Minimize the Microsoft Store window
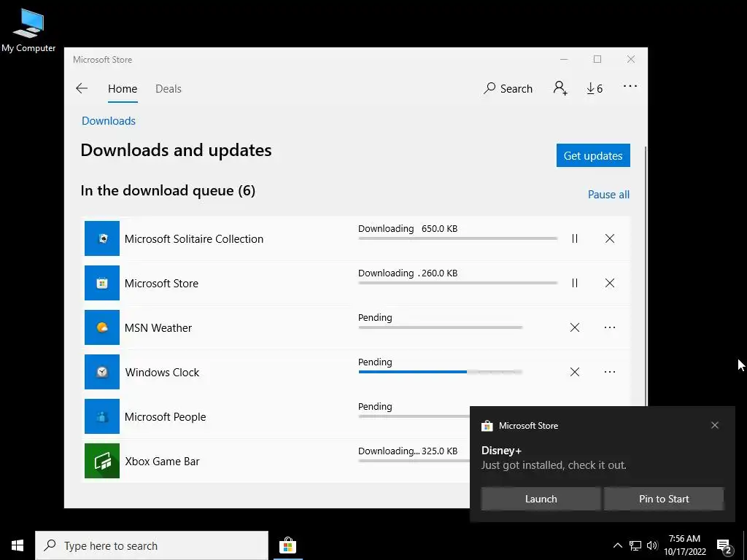 [x=564, y=60]
